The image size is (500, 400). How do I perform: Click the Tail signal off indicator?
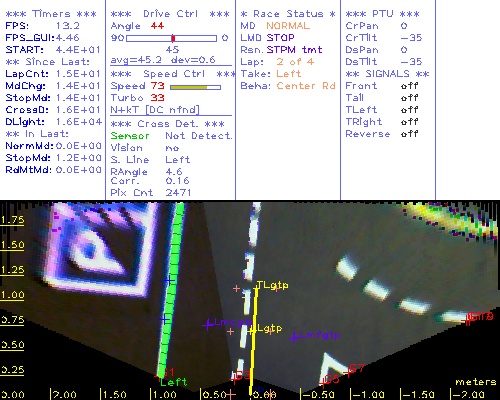tap(409, 98)
